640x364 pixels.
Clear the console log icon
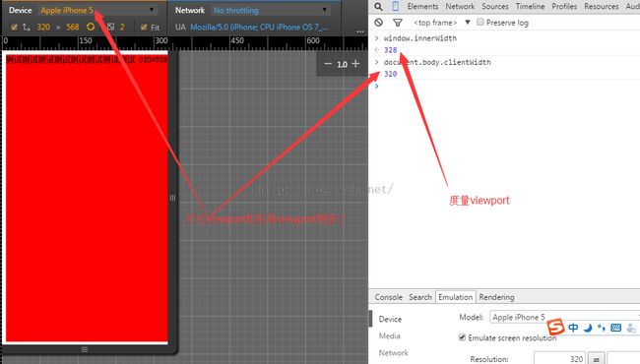click(x=378, y=23)
